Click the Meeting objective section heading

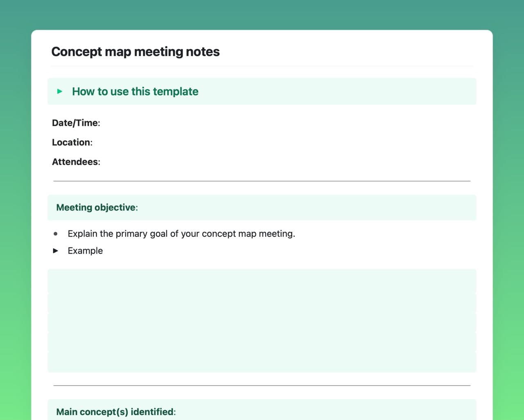[96, 207]
